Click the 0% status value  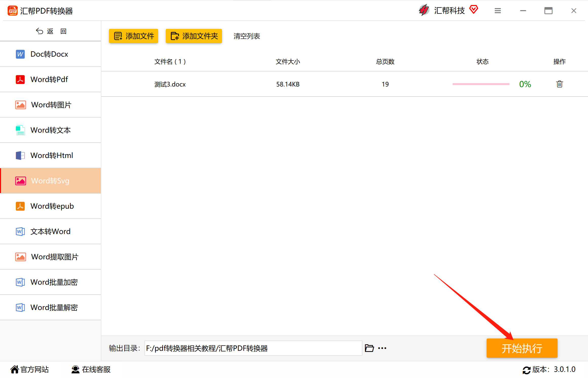click(x=525, y=84)
